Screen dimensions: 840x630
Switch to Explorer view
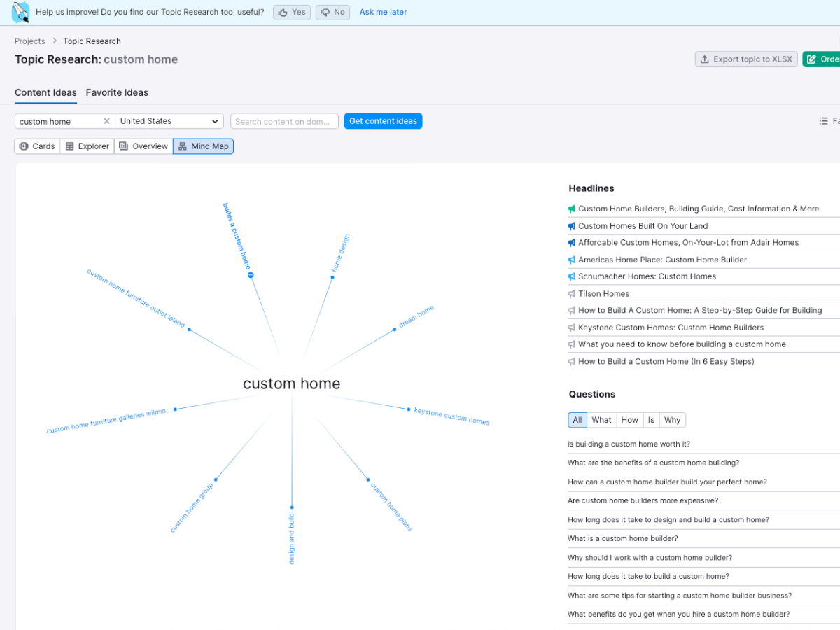point(87,146)
